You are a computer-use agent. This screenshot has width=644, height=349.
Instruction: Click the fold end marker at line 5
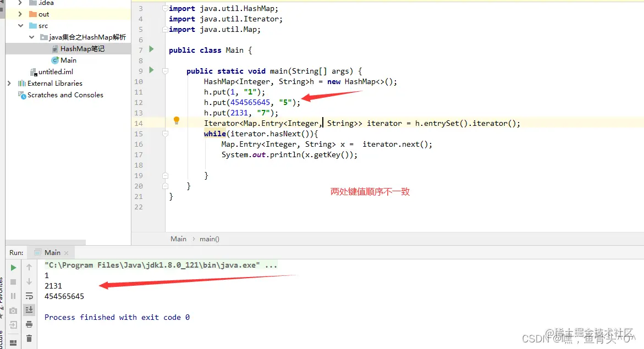[x=165, y=30]
